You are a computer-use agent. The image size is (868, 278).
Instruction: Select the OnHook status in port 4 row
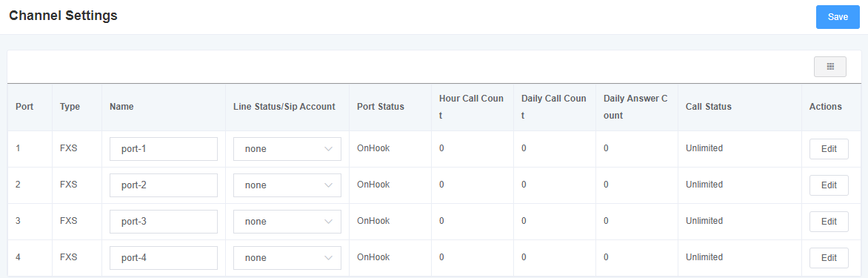coord(373,257)
